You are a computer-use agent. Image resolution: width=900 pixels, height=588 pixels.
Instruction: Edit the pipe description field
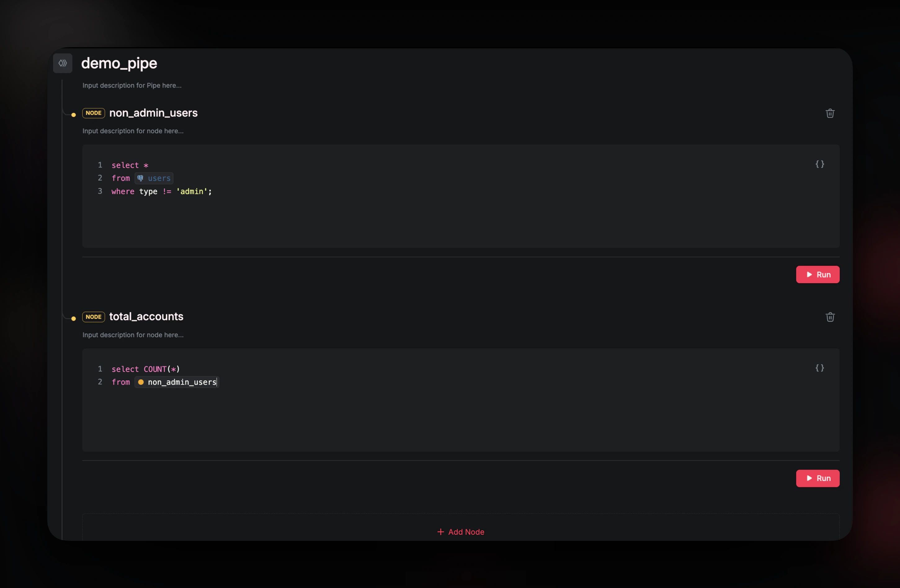click(131, 86)
